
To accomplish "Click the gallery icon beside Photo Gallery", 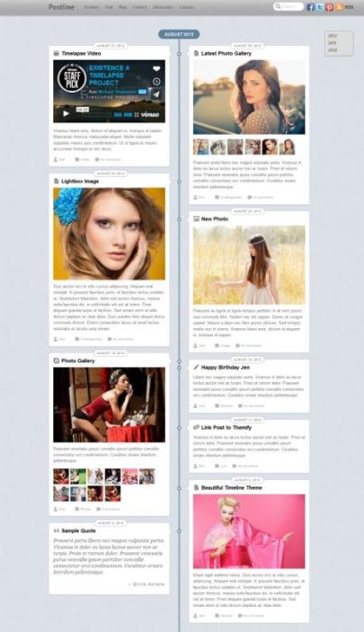I will [57, 361].
